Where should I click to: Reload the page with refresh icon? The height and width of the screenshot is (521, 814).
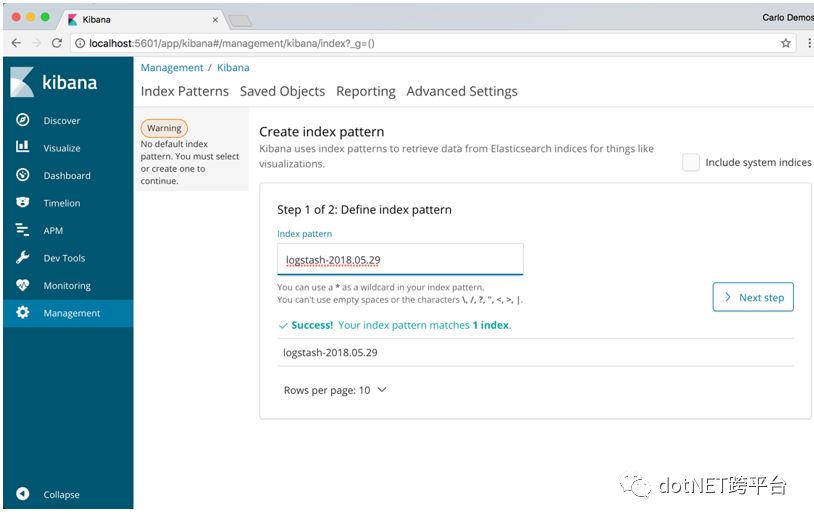(x=57, y=43)
